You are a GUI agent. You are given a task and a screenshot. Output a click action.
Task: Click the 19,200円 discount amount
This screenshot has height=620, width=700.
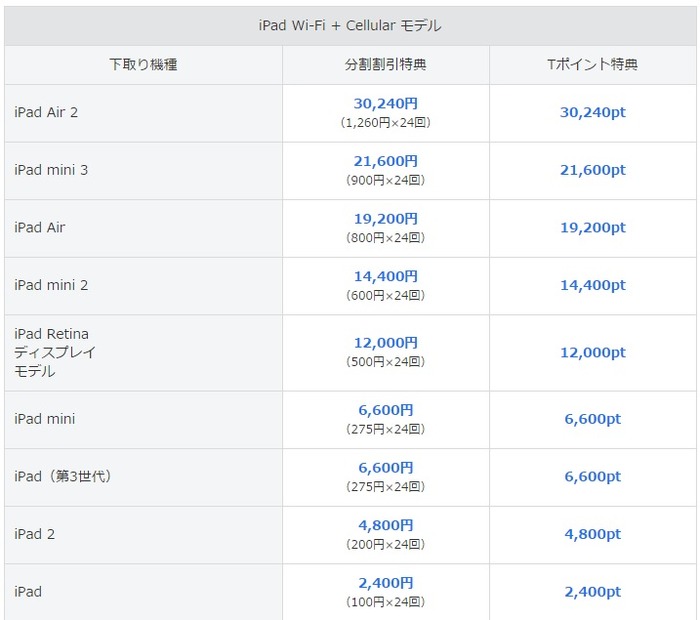(x=386, y=219)
